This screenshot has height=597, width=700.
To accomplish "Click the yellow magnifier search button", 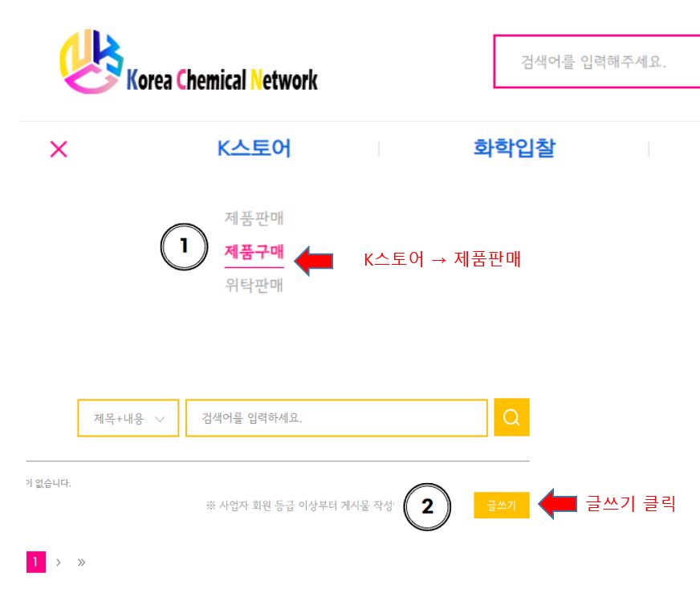I will click(x=511, y=417).
